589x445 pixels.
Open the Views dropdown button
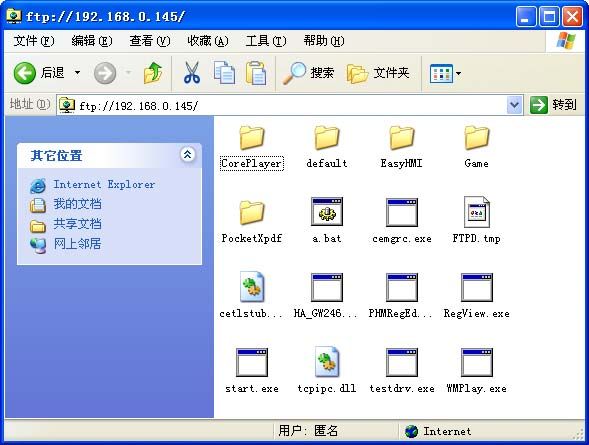click(446, 73)
